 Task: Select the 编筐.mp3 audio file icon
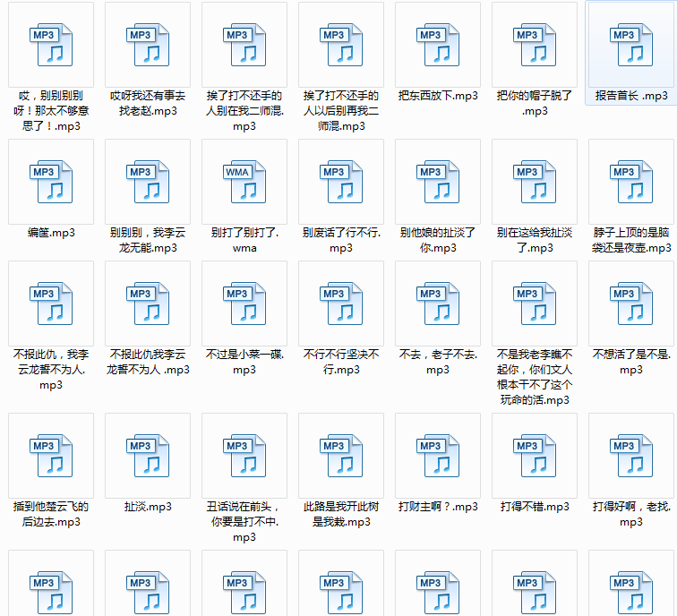point(51,182)
